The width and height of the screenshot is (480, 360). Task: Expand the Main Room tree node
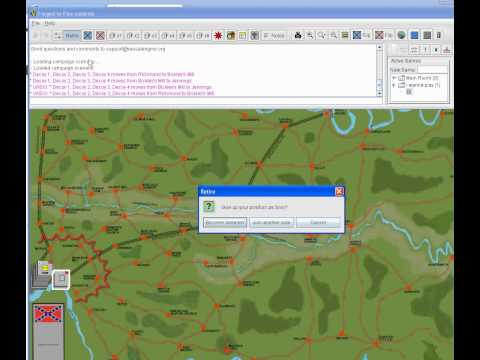pos(394,78)
